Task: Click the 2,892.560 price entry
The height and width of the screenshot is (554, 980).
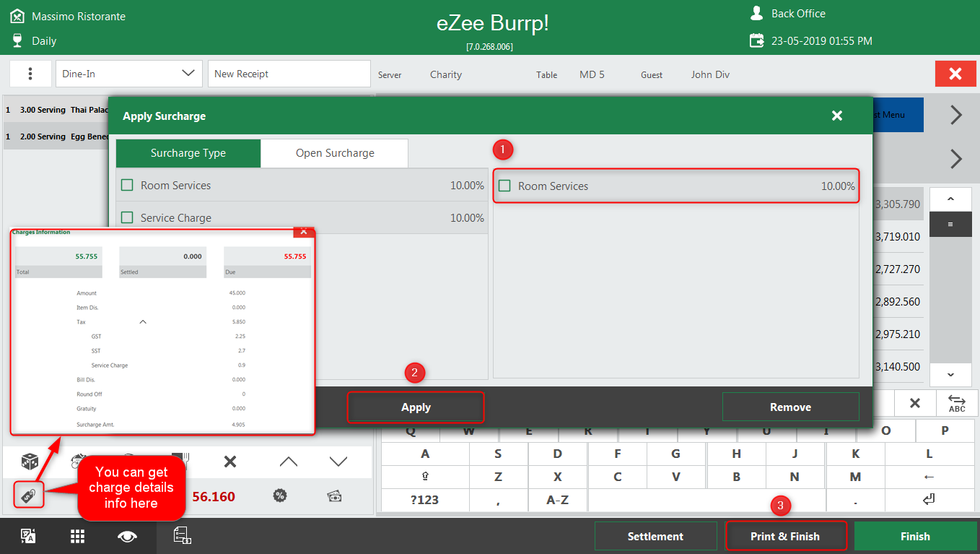Action: [x=897, y=302]
